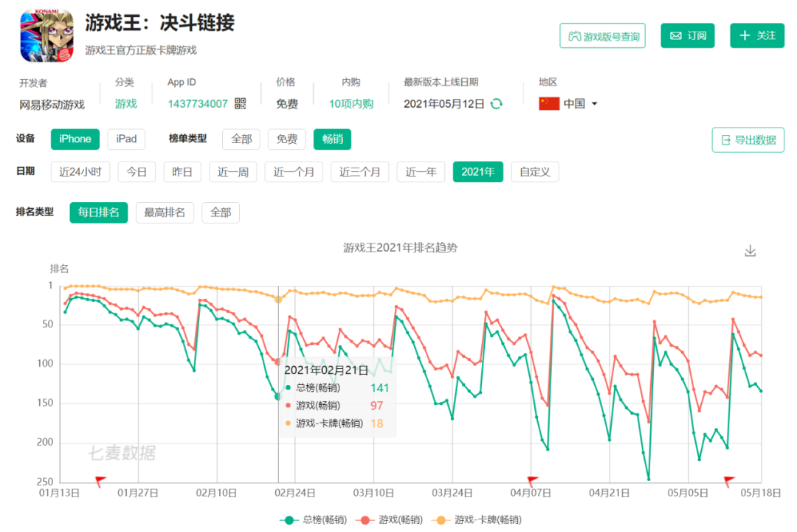Choose the 近24小时 date range
Viewport: 797px width, 532px height.
point(80,172)
